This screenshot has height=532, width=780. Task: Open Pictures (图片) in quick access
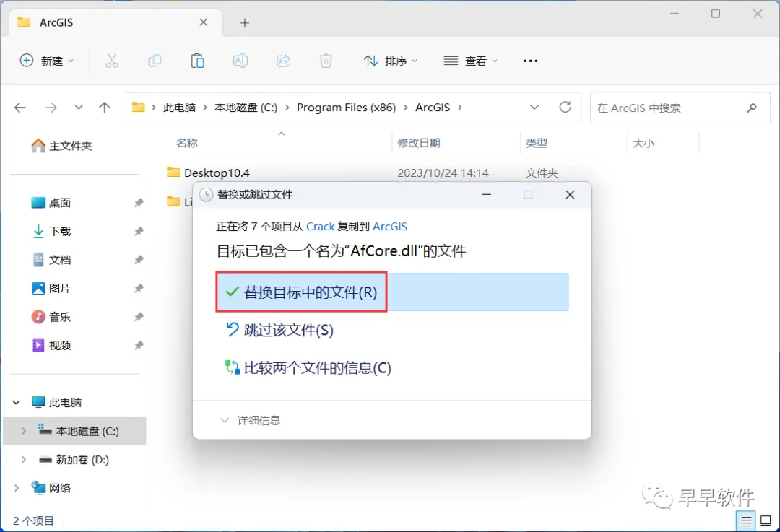pos(51,288)
